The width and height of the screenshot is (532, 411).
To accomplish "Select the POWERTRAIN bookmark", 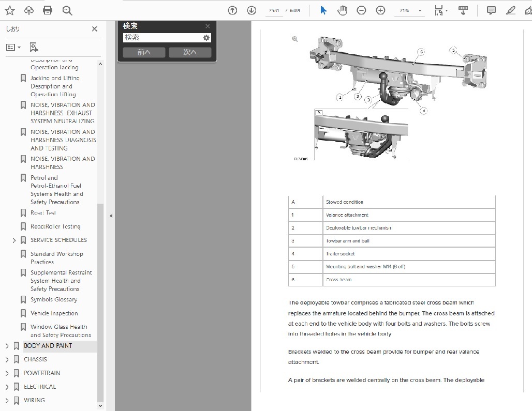I will [42, 373].
